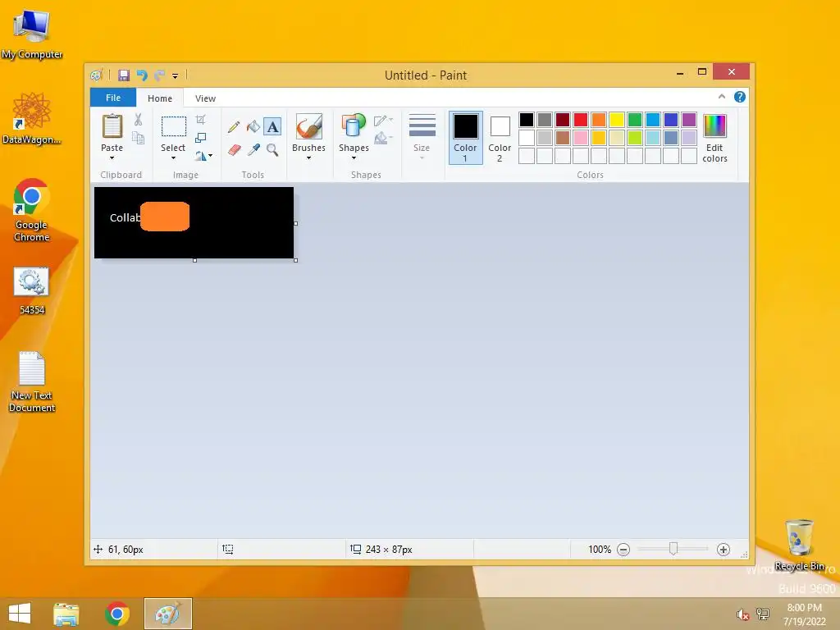The height and width of the screenshot is (630, 840).
Task: Pick the green color swatch
Action: [634, 120]
